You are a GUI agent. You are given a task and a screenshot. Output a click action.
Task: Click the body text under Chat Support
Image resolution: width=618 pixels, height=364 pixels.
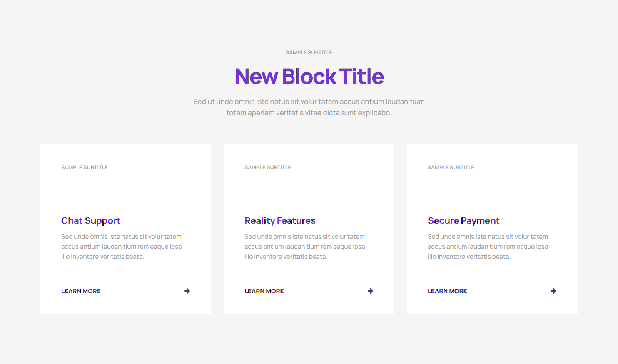coord(122,247)
